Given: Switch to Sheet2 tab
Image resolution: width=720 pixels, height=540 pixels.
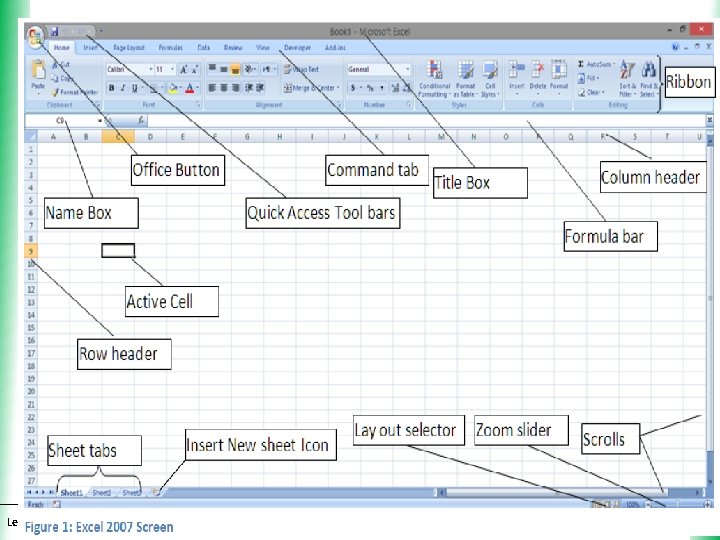Looking at the screenshot, I should tap(101, 493).
